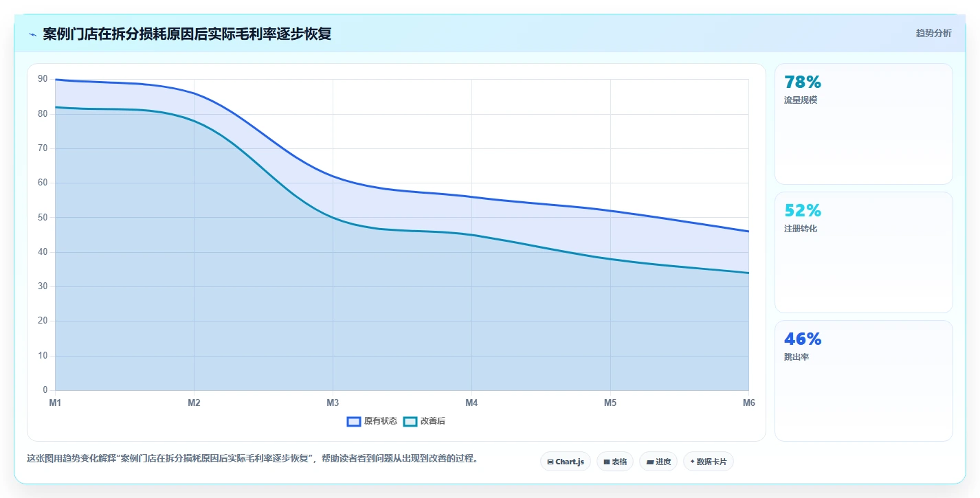Viewport: 980px width, 498px height.
Task: Select the 进度 tag chip
Action: pos(658,462)
